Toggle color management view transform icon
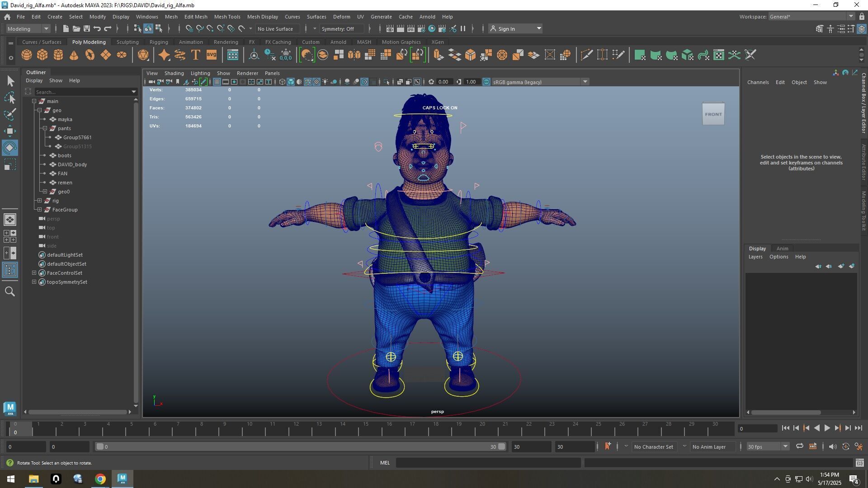 486,82
